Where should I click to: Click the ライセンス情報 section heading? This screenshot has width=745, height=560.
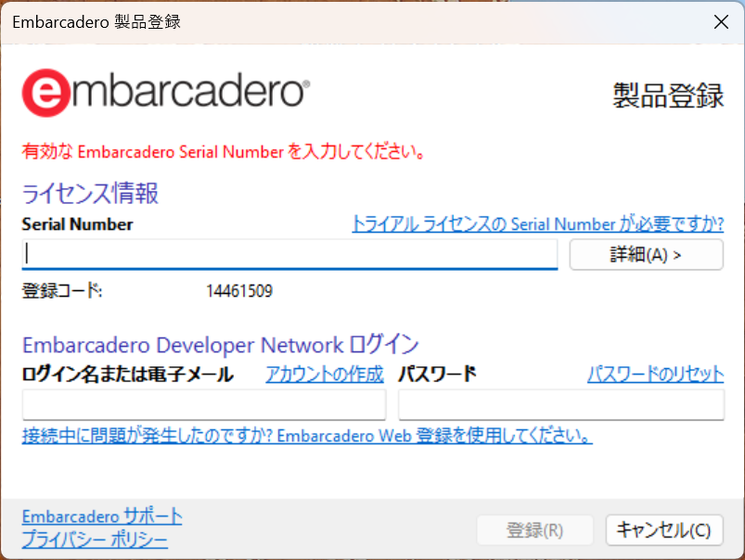[90, 193]
